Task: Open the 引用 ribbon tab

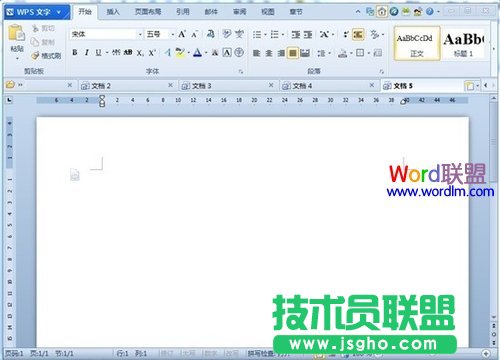Action: coord(183,12)
